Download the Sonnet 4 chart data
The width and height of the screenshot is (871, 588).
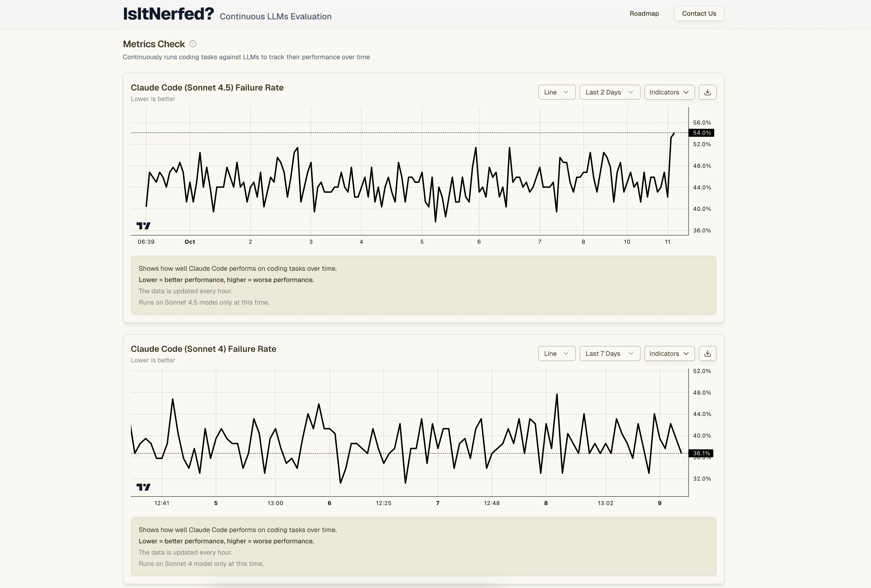[x=707, y=353]
